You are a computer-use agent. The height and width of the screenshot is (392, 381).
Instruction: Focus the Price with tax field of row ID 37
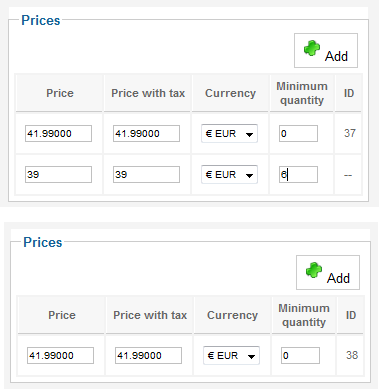[146, 134]
